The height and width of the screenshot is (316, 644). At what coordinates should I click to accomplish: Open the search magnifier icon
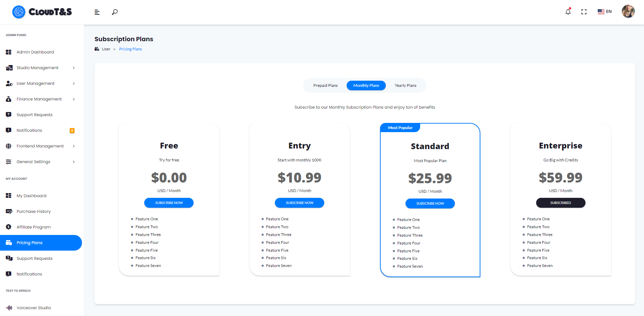click(x=115, y=12)
